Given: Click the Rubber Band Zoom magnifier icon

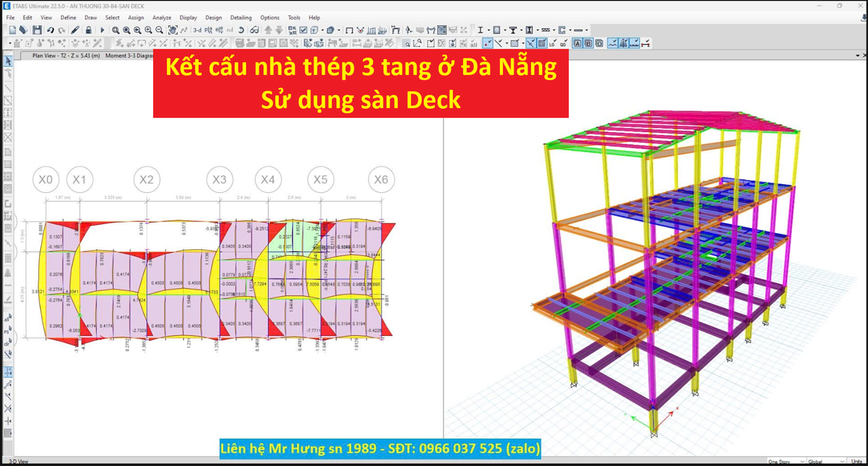Looking at the screenshot, I should click(116, 30).
